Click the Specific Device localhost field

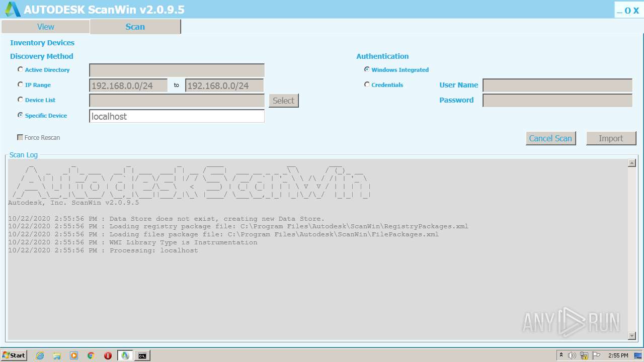click(177, 116)
